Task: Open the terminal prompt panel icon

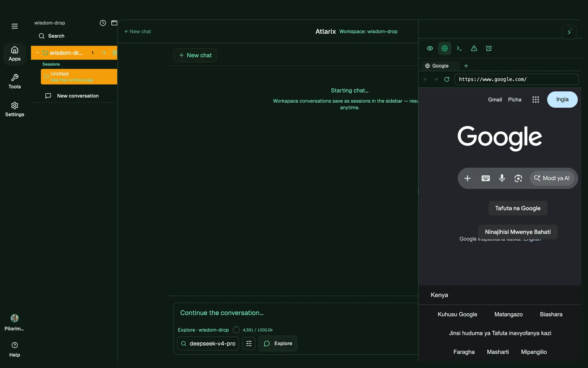Action: coord(459,48)
